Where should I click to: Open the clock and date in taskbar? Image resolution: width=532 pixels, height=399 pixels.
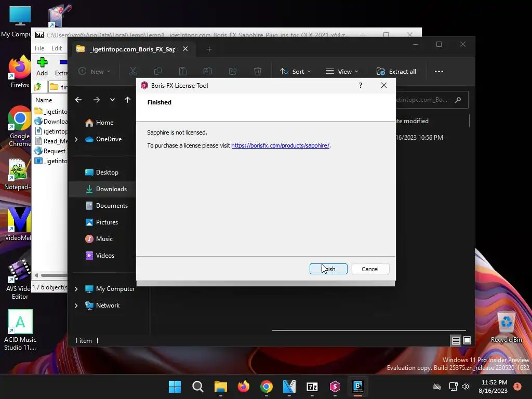pyautogui.click(x=493, y=387)
